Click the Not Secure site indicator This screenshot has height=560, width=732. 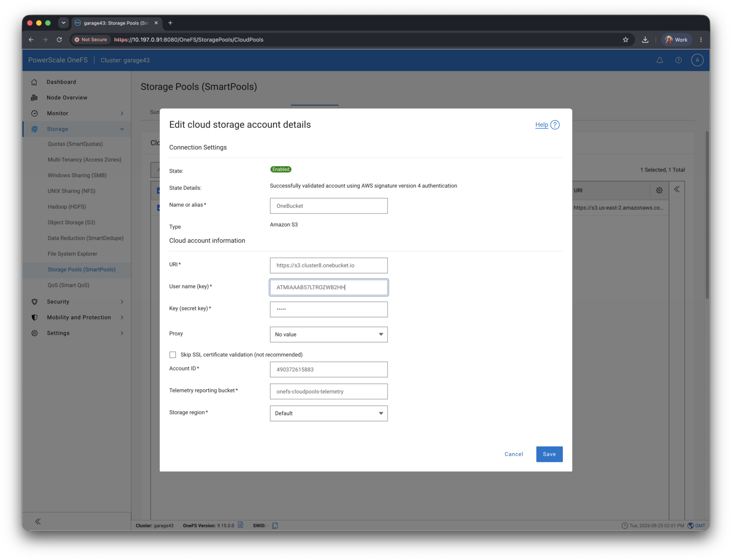tap(91, 40)
